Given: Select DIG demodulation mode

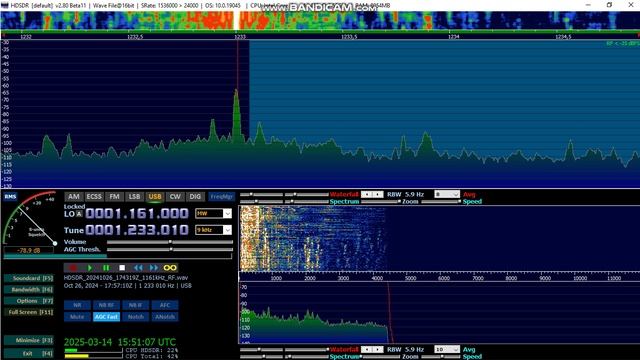Looking at the screenshot, I should pyautogui.click(x=195, y=197).
